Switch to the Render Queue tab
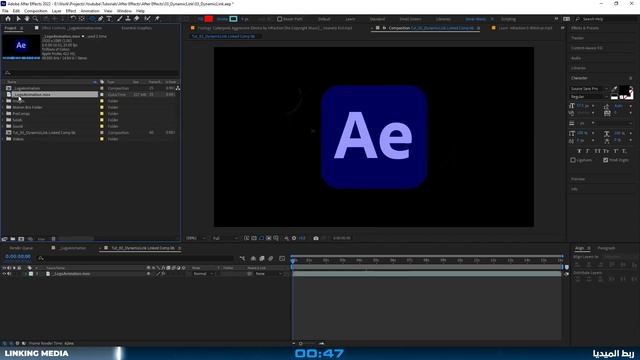 click(x=21, y=248)
